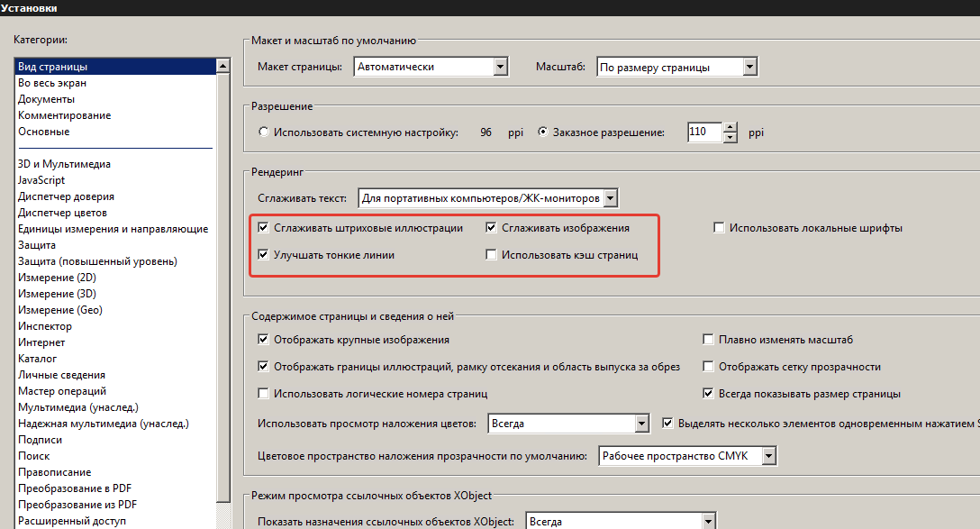
Task: Open the "Инспектор" category
Action: pos(45,326)
